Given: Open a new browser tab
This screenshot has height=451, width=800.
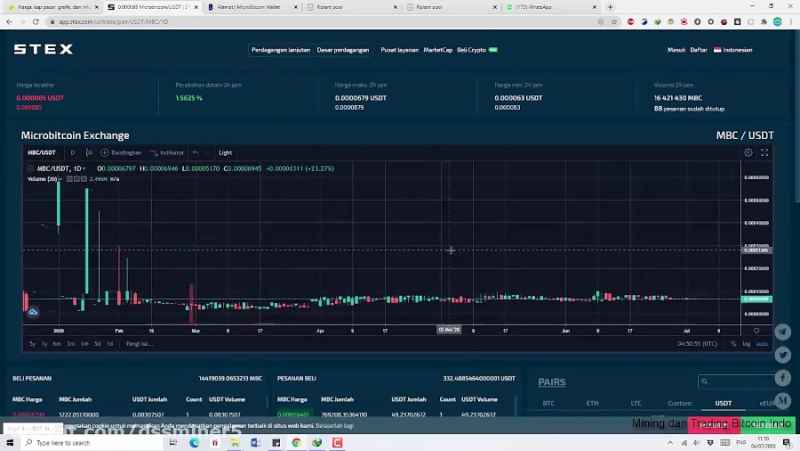Looking at the screenshot, I should [610, 7].
